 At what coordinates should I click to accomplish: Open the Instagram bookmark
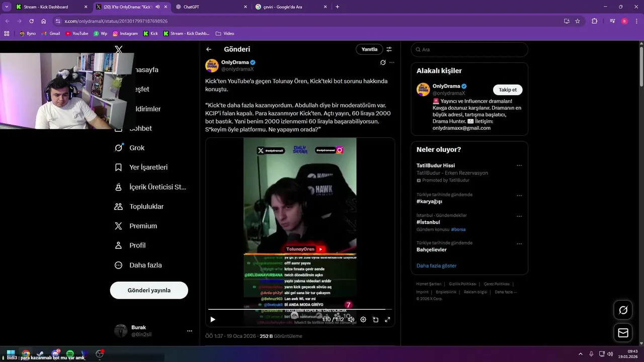pos(125,34)
